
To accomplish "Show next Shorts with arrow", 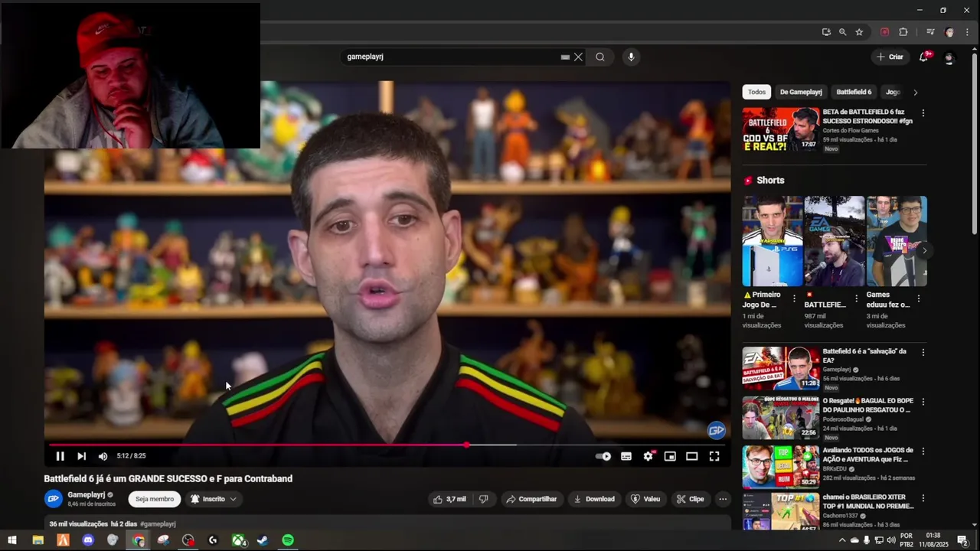I will point(925,250).
